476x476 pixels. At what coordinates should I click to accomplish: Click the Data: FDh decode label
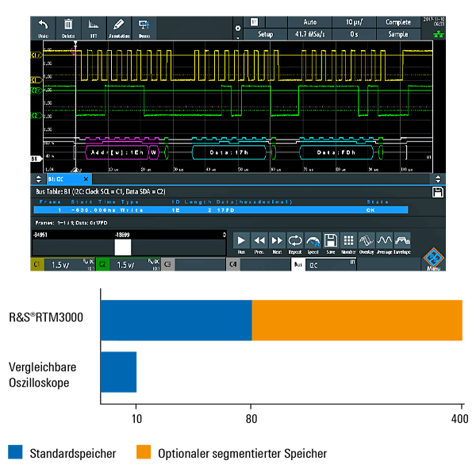point(336,152)
